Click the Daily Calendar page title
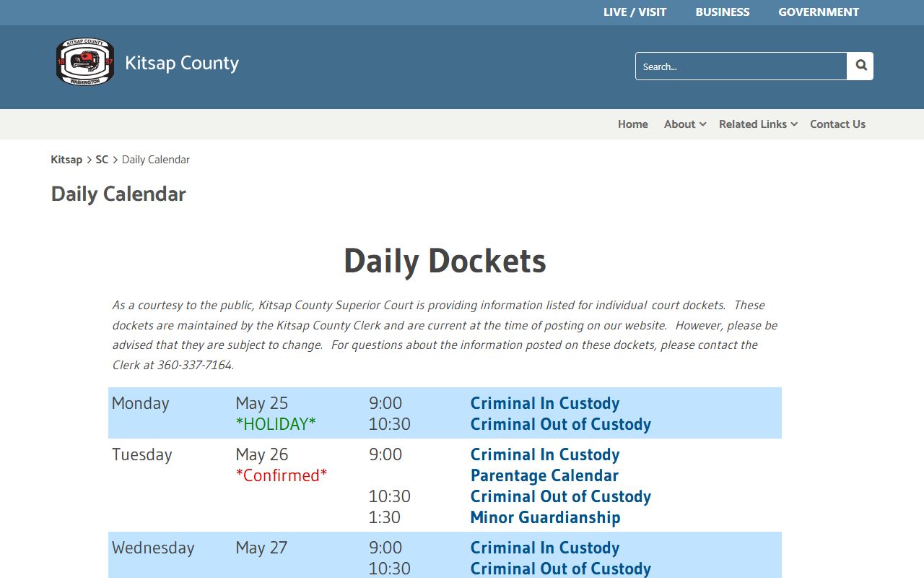Viewport: 924px width, 578px height. pyautogui.click(x=118, y=194)
